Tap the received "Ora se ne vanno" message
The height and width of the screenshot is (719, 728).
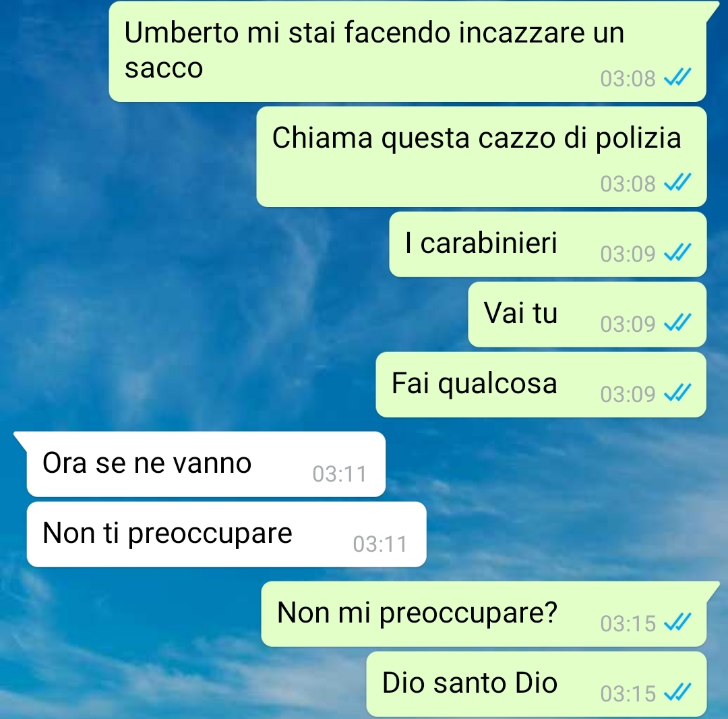click(x=206, y=464)
